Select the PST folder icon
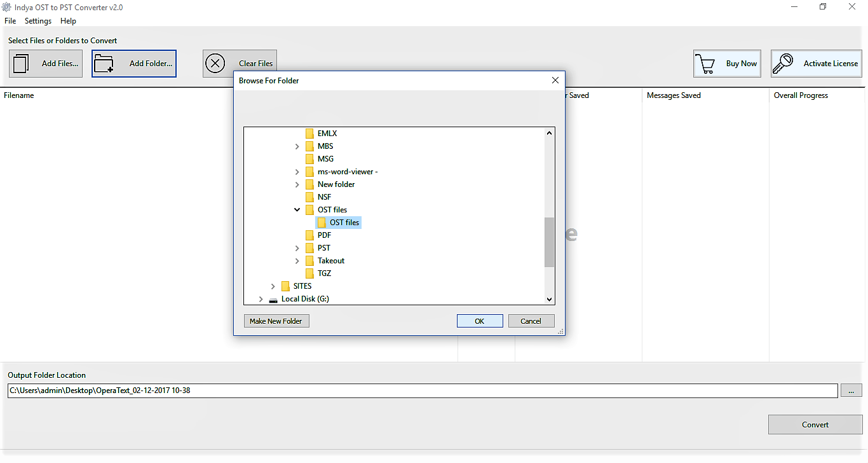This screenshot has width=868, height=463. [x=309, y=248]
